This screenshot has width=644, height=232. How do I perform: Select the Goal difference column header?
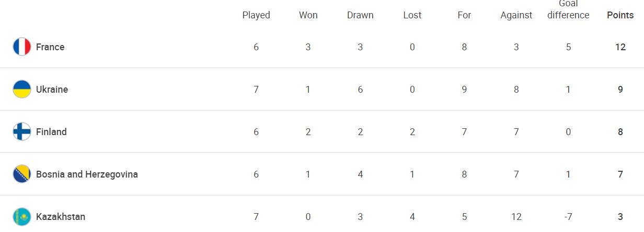tap(568, 9)
